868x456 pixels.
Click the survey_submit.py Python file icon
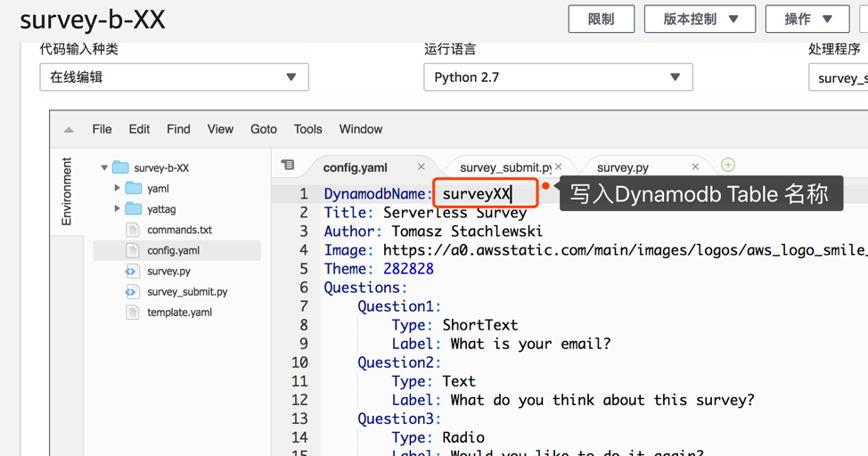(x=132, y=291)
